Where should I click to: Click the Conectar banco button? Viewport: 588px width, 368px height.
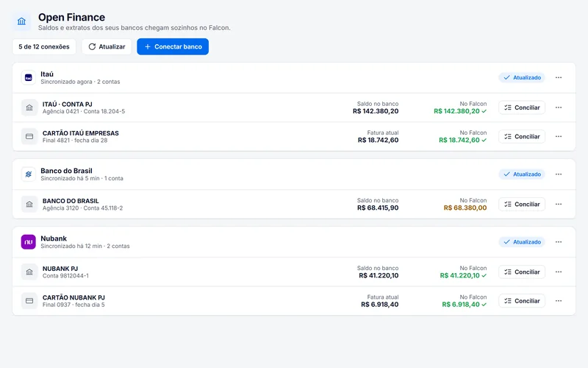tap(173, 46)
